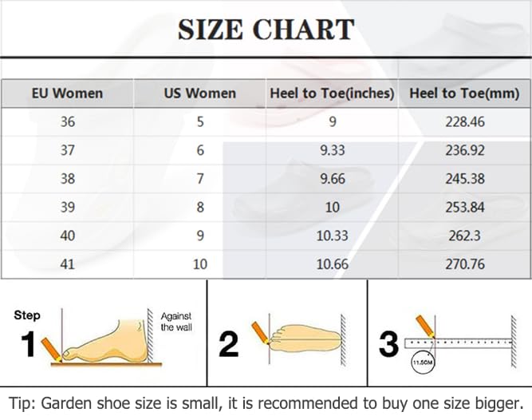Click the 11.5CM circle callout

point(423,363)
